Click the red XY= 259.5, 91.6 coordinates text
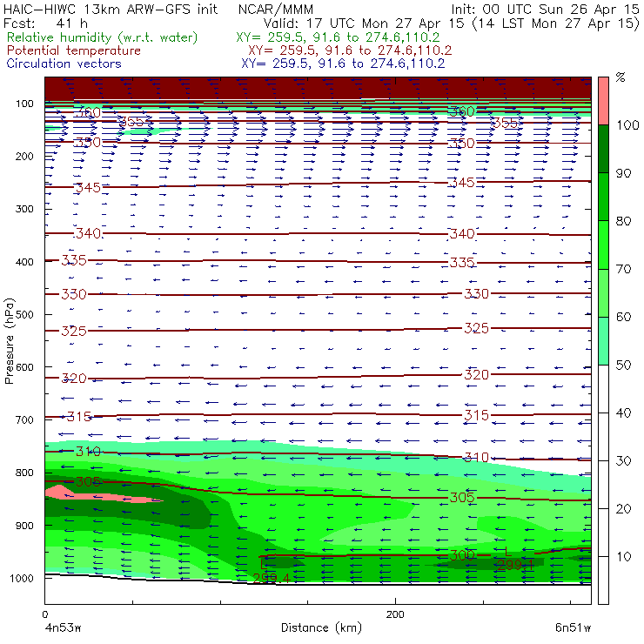The image size is (644, 644). coord(350,50)
